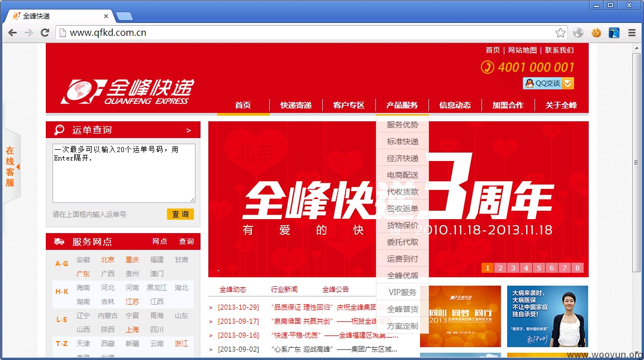Open the 网站地图 link

pyautogui.click(x=522, y=50)
